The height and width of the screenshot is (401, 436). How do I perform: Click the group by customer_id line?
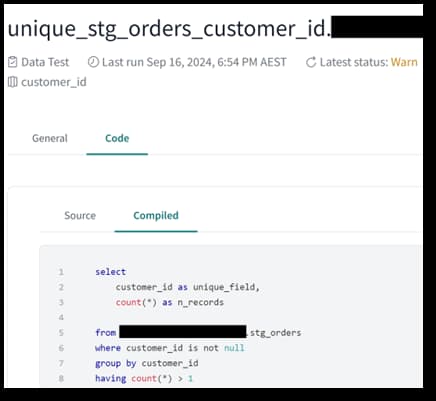(x=147, y=363)
